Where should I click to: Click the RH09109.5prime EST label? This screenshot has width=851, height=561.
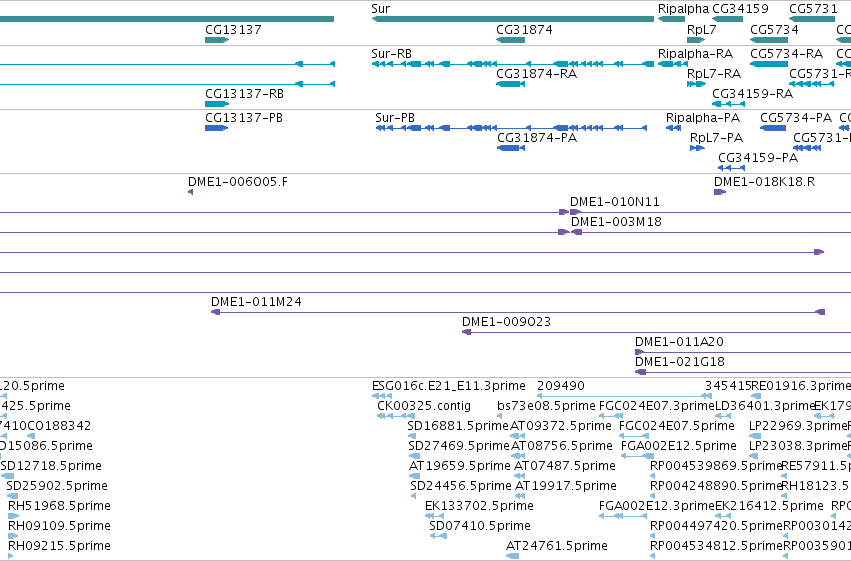point(59,526)
